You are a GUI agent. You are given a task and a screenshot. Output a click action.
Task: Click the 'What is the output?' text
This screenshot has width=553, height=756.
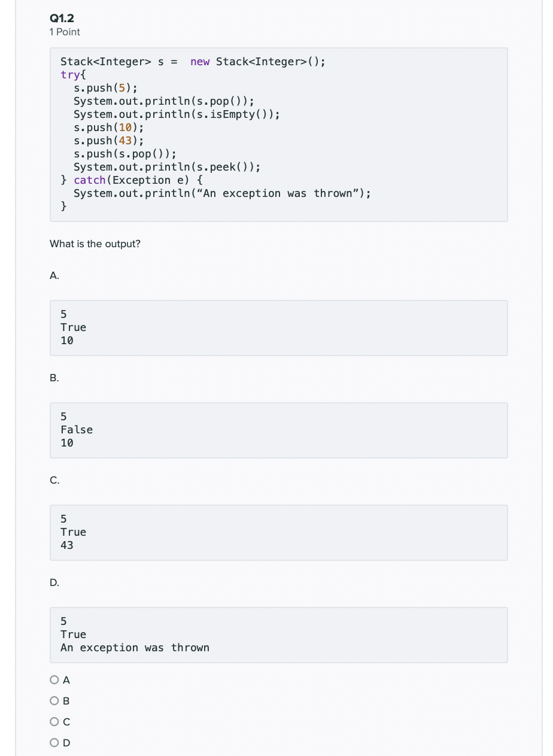pos(95,244)
